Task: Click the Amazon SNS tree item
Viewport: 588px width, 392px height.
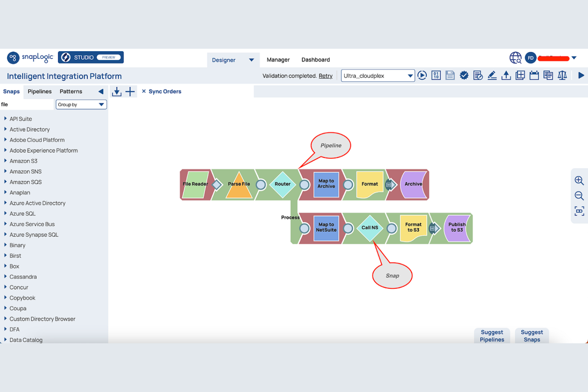Action: [25, 172]
